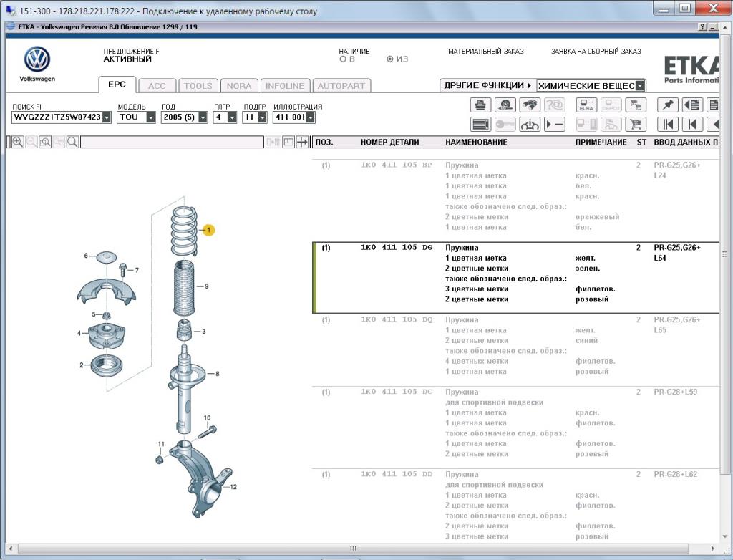The width and height of the screenshot is (733, 560).
Task: Click the arrow-dash expand entry icon
Action: [555, 125]
